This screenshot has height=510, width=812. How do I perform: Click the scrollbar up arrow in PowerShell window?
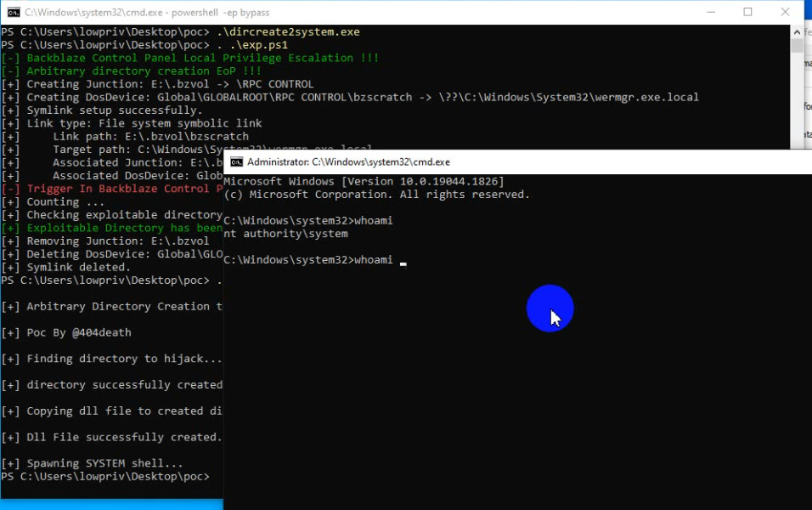coord(797,32)
